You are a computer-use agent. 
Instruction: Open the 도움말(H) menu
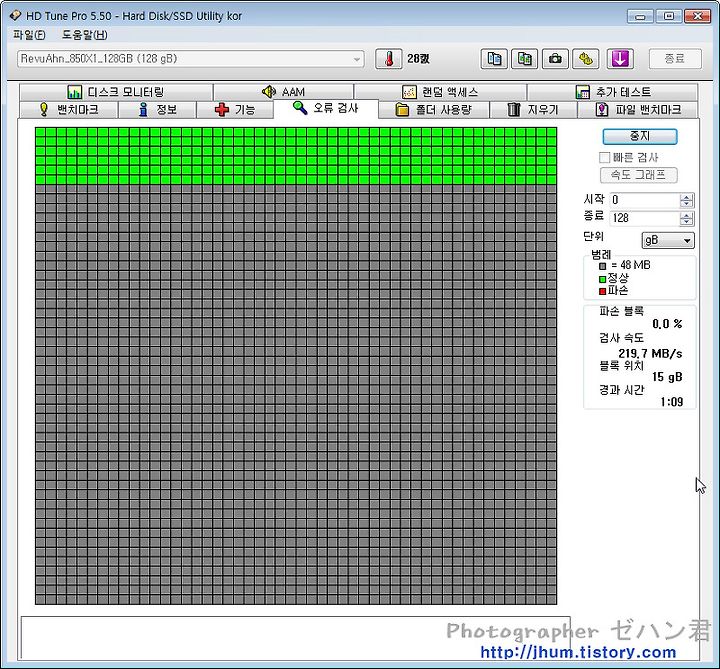(x=84, y=35)
